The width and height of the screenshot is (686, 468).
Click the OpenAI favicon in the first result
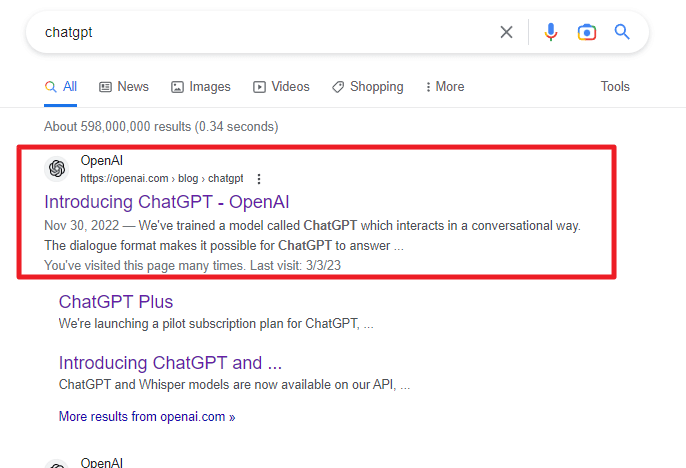click(57, 168)
